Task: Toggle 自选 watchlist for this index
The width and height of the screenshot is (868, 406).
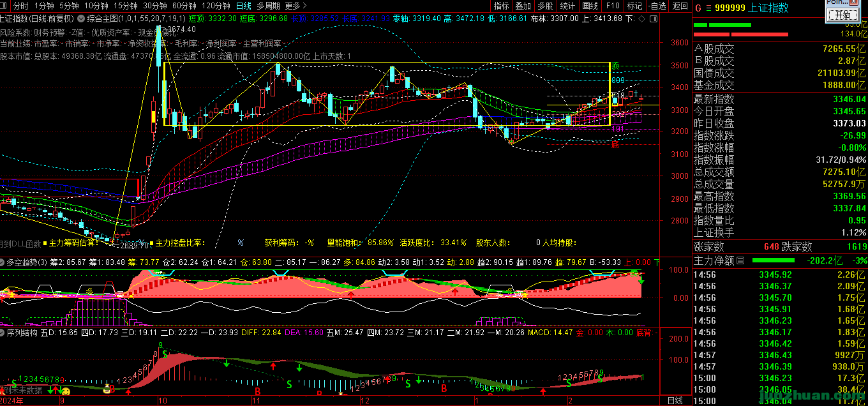Action: click(x=655, y=6)
